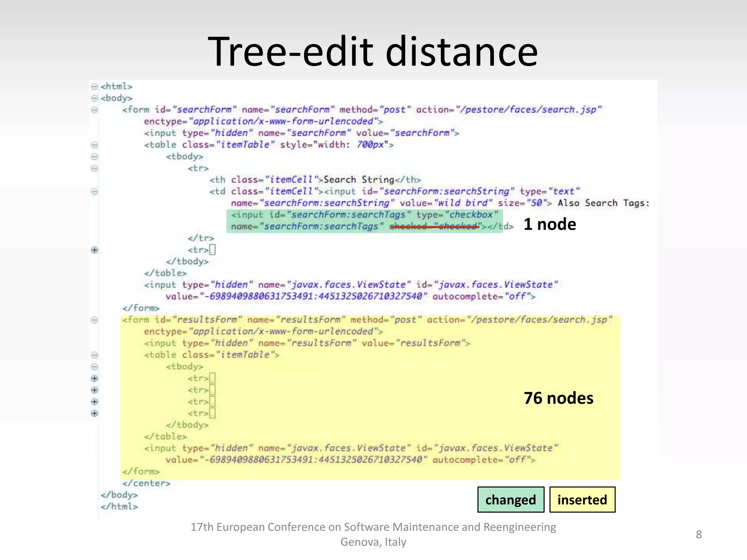The height and width of the screenshot is (560, 747).
Task: Collapse the <tr> containing Search String
Action: (94, 168)
